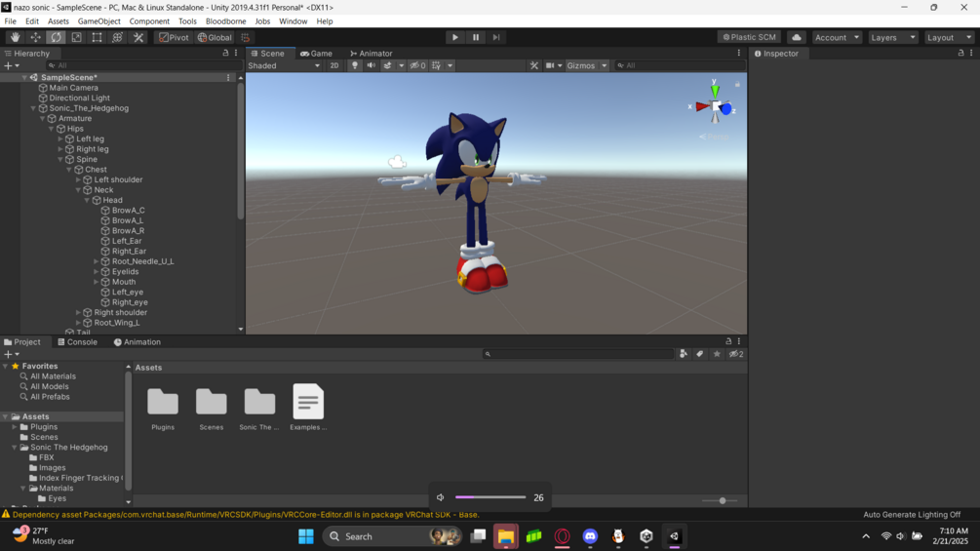Open the Hierarchy panel options menu
This screenshot has height=551, width=980.
click(x=236, y=53)
